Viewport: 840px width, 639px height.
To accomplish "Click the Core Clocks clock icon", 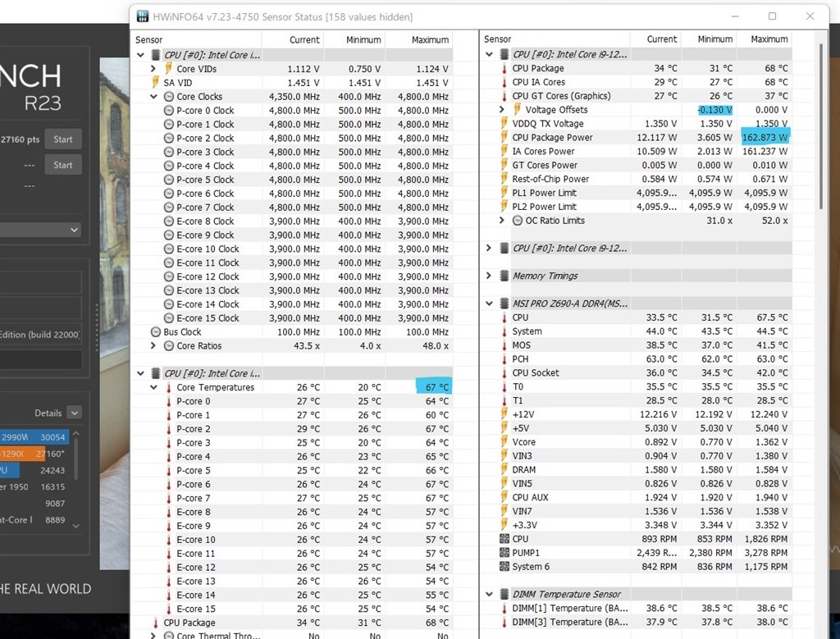I will click(x=168, y=97).
